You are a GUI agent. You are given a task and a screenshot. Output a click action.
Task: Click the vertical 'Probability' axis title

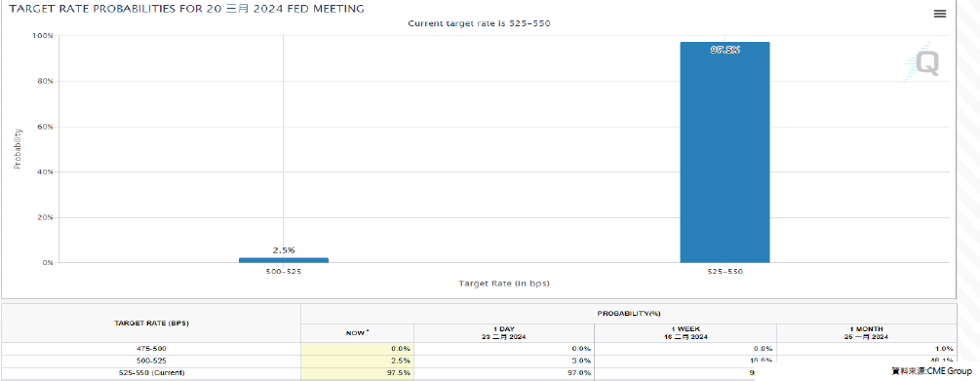click(18, 149)
